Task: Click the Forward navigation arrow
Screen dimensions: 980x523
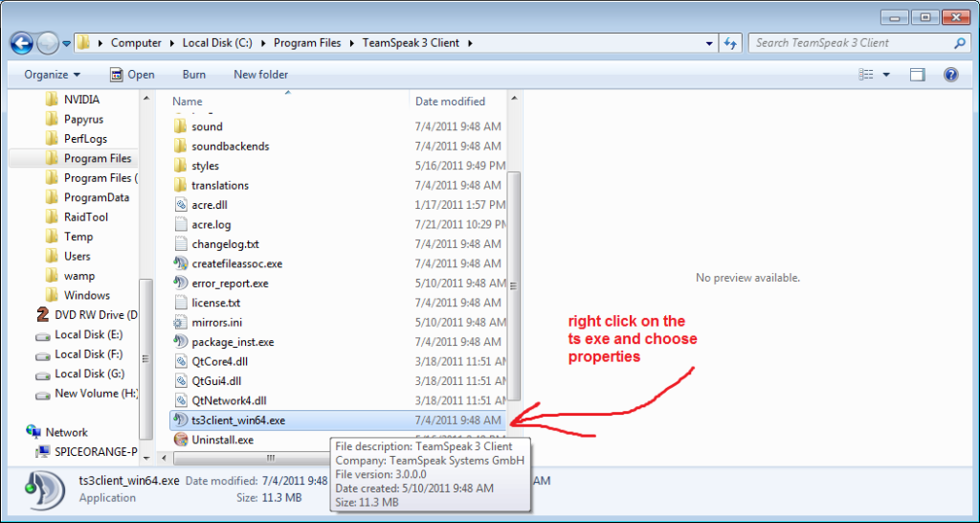Action: tap(48, 43)
